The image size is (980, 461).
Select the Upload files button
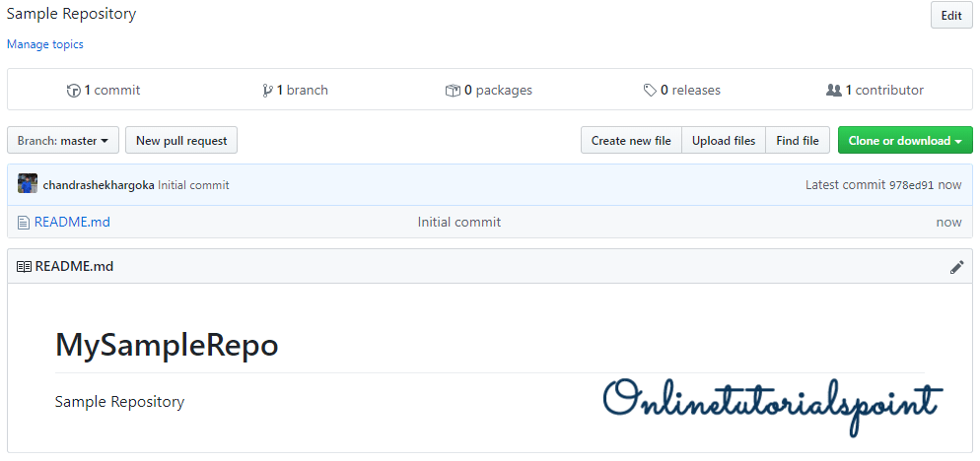724,141
